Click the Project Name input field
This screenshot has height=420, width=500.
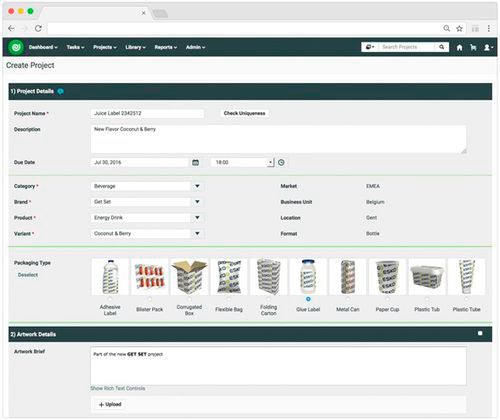[147, 113]
